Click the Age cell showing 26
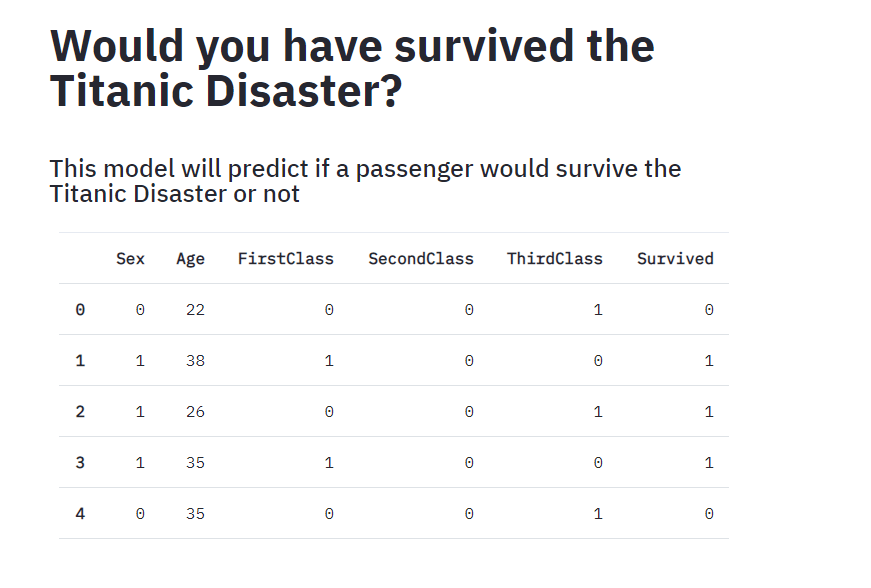871x588 pixels. point(195,411)
